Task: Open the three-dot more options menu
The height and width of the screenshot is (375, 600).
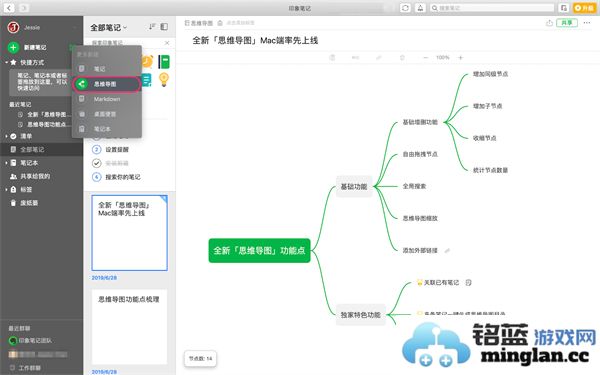Action: click(587, 23)
